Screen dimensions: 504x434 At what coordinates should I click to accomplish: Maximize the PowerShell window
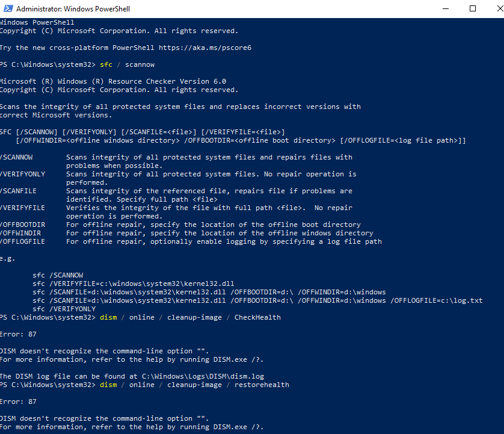pyautogui.click(x=473, y=8)
